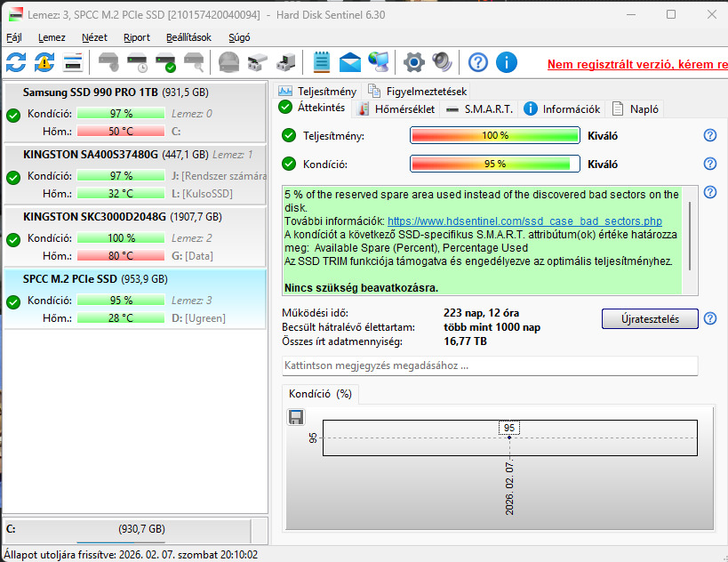
Task: Click help icon next to Teljesítmény bar
Action: pyautogui.click(x=710, y=135)
